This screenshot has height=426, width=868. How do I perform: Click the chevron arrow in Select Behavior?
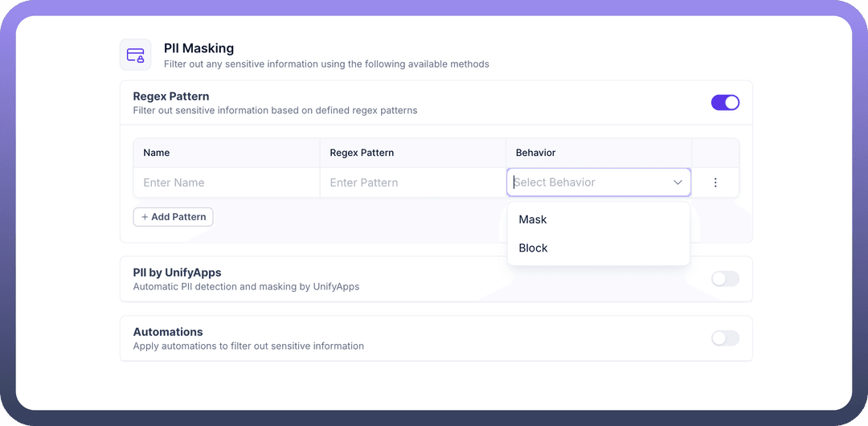point(678,182)
